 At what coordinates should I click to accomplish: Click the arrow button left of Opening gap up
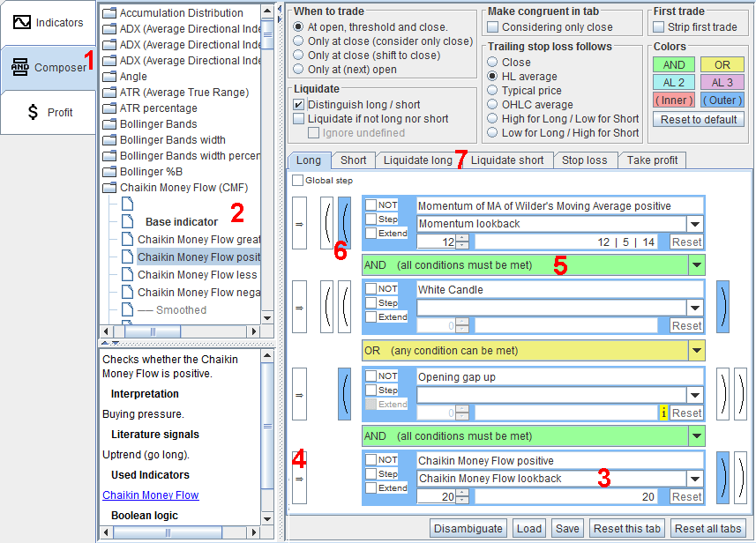[299, 394]
